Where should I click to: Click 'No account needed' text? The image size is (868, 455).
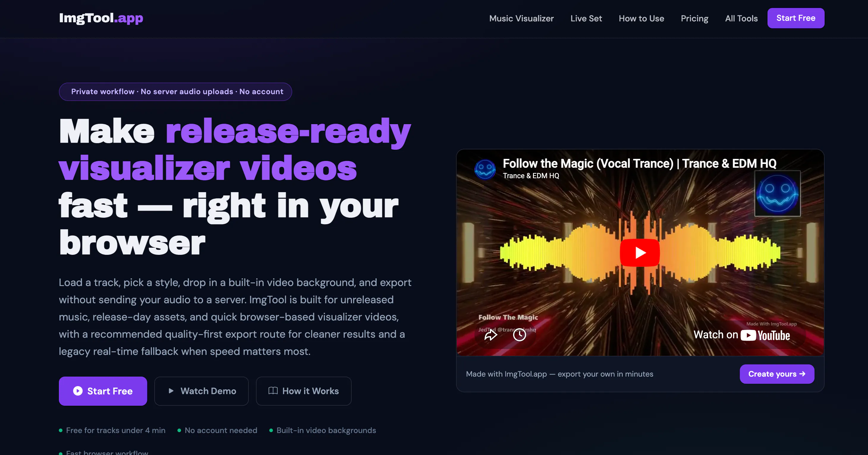point(221,430)
